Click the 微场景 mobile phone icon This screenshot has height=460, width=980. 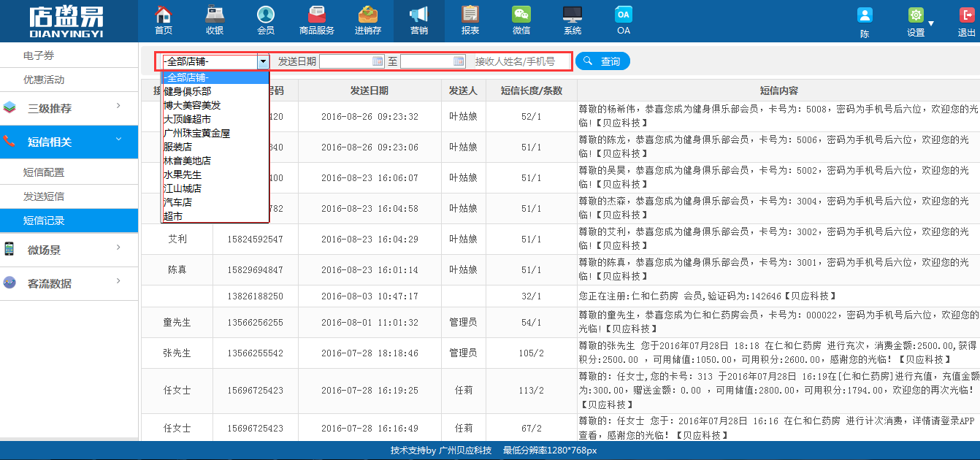[9, 249]
